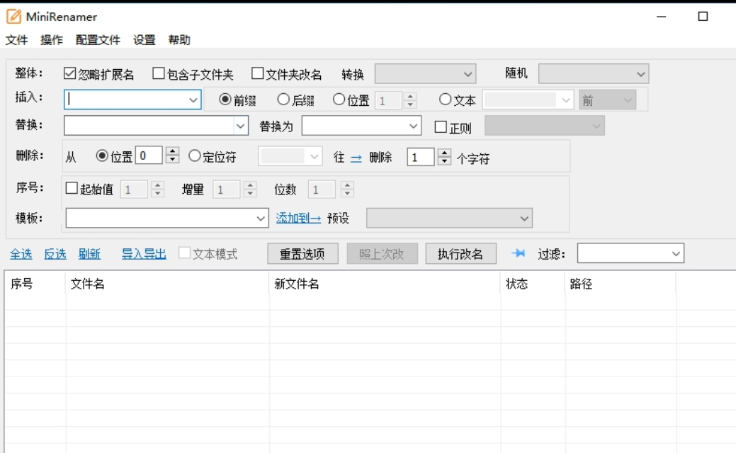
Task: Select the 后缀 radio button
Action: [x=283, y=100]
